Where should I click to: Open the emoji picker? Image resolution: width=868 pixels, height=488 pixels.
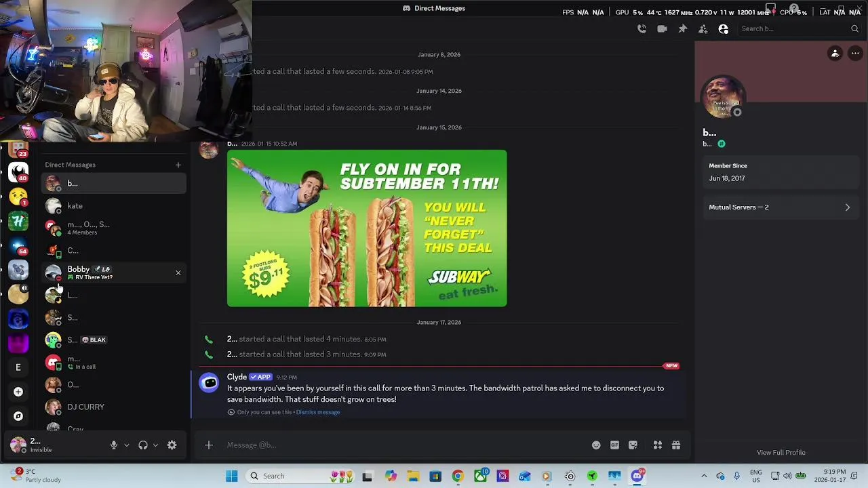(596, 445)
